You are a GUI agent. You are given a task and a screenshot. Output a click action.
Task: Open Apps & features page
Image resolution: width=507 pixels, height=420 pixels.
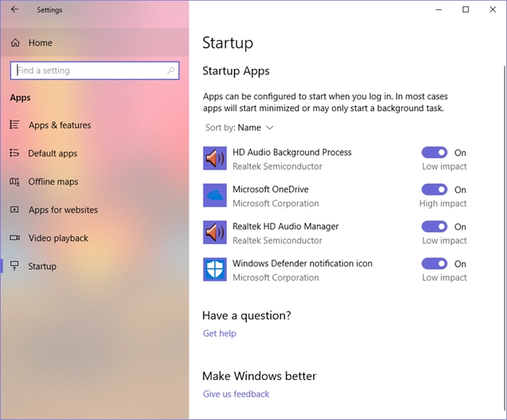(95, 125)
